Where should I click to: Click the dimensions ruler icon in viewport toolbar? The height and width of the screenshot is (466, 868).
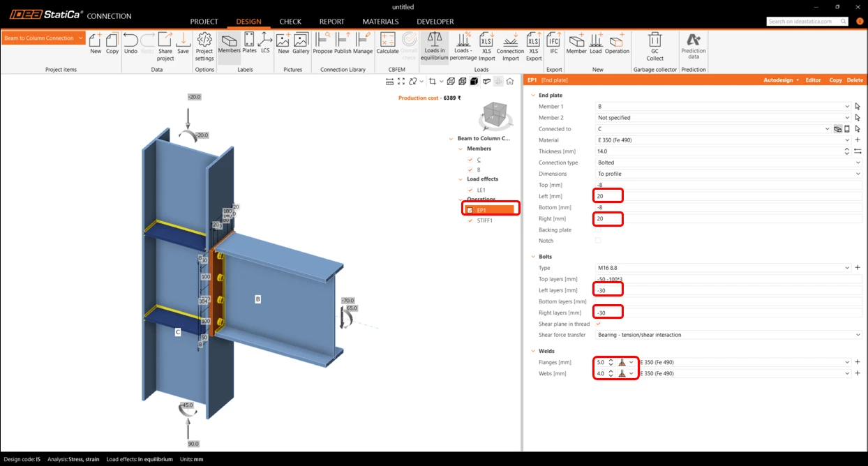[x=389, y=82]
